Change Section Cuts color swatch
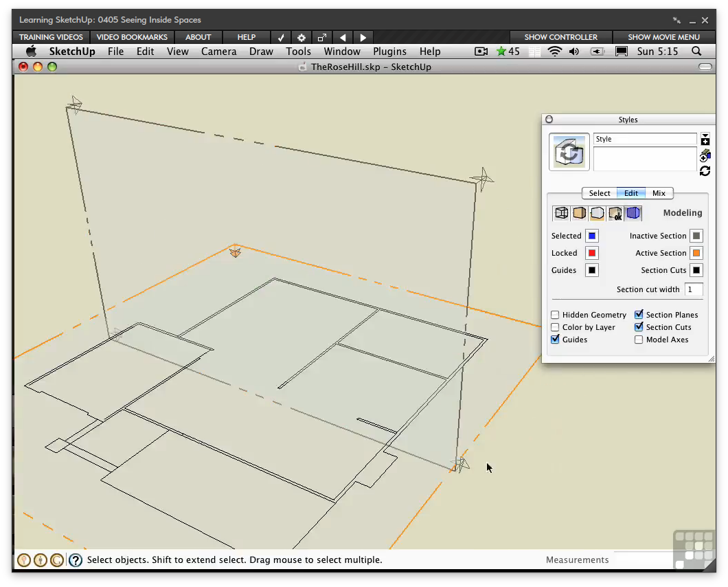Image resolution: width=728 pixels, height=587 pixels. coord(696,270)
